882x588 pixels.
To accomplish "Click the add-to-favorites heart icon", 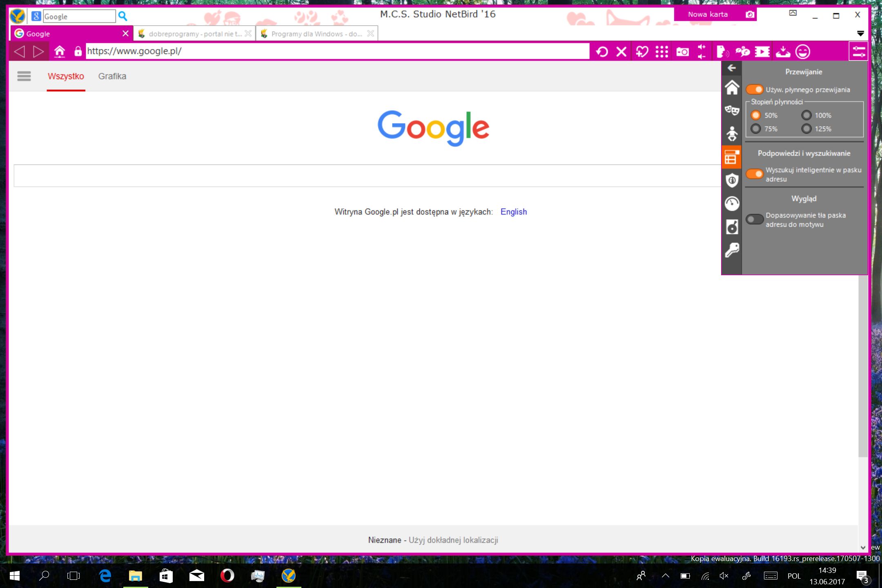I will (x=642, y=52).
